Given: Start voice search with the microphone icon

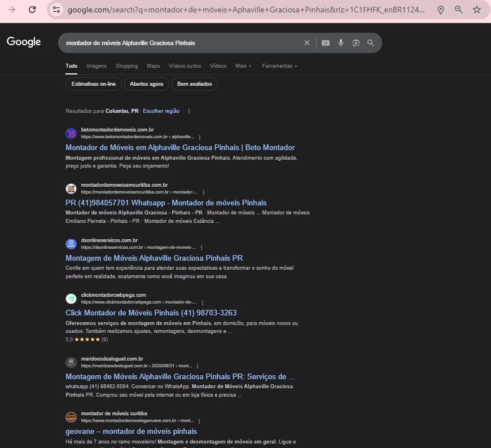Looking at the screenshot, I should pyautogui.click(x=341, y=42).
